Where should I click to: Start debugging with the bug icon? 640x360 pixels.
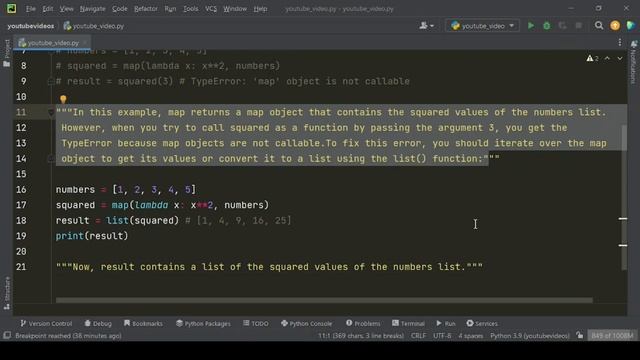[547, 26]
